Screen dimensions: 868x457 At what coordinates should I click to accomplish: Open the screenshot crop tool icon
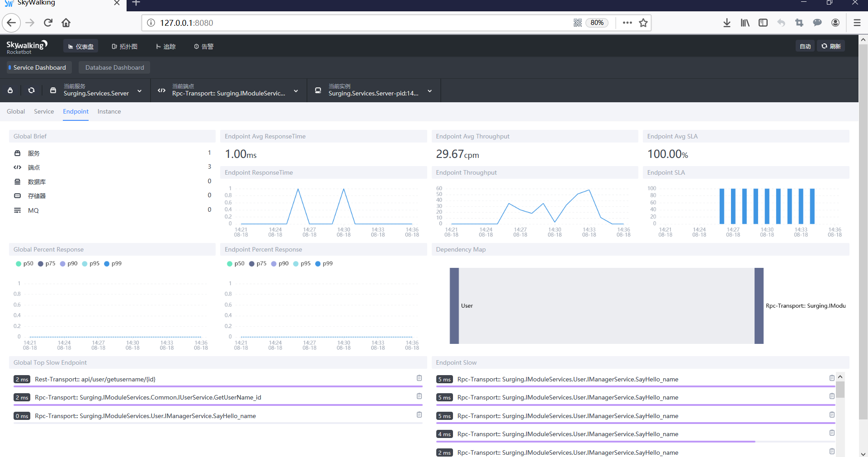(x=799, y=23)
